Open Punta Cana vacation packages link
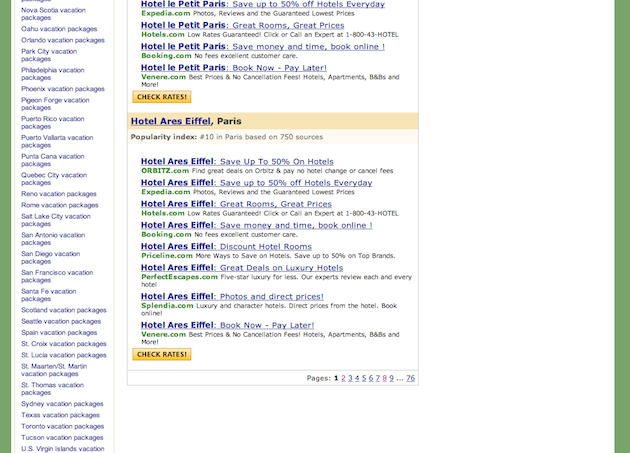This screenshot has width=630, height=453. pos(53,160)
